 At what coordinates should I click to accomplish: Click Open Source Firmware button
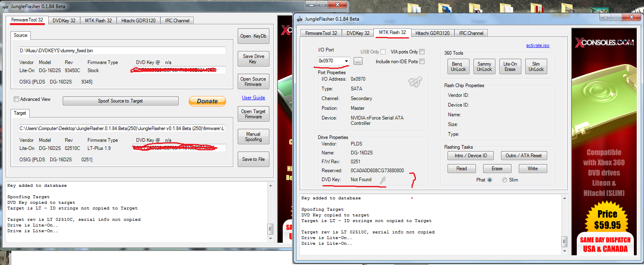tap(253, 81)
